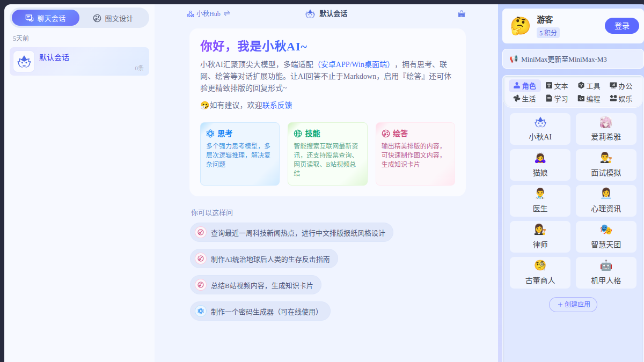Click the palette icon on 总结B站视频 suggestion
644x362 pixels.
(x=201, y=285)
